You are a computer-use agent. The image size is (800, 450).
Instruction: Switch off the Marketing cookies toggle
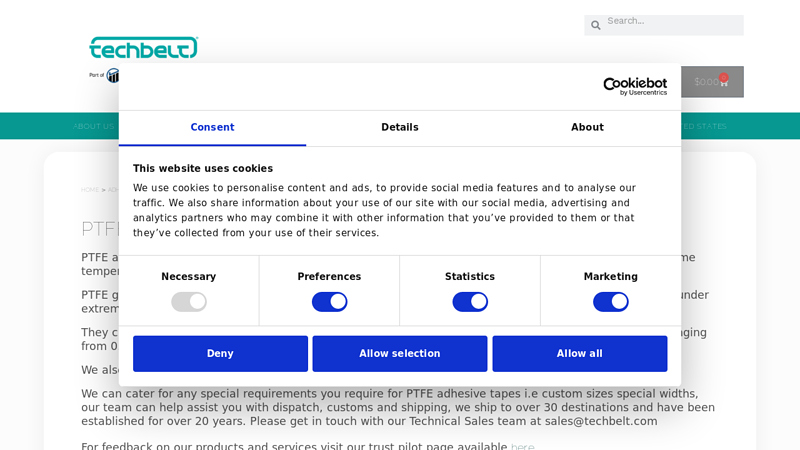tap(611, 302)
